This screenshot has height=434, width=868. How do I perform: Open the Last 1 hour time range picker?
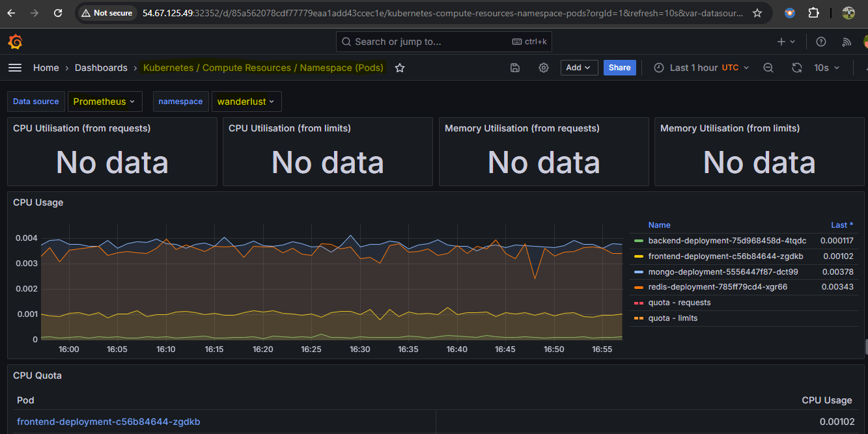coord(701,68)
